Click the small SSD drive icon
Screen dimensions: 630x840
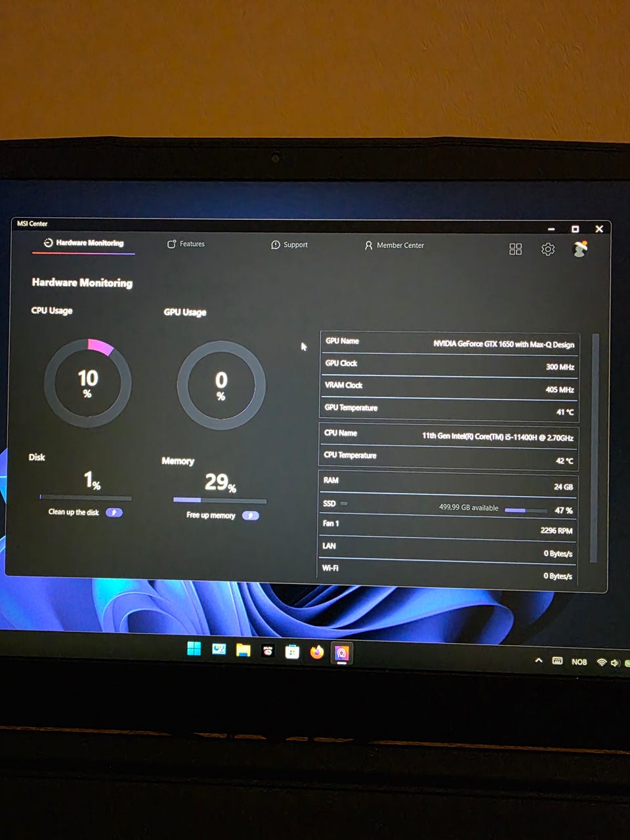coord(344,504)
